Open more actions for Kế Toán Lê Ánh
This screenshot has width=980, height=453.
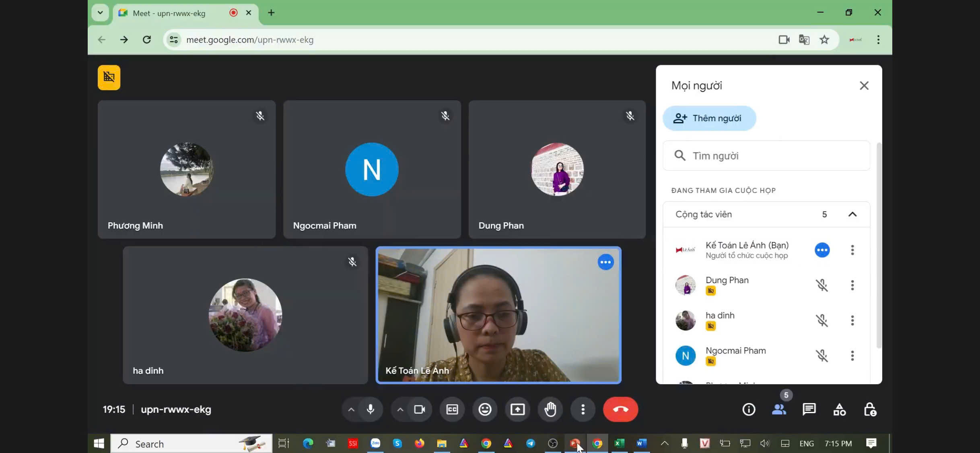pyautogui.click(x=852, y=250)
